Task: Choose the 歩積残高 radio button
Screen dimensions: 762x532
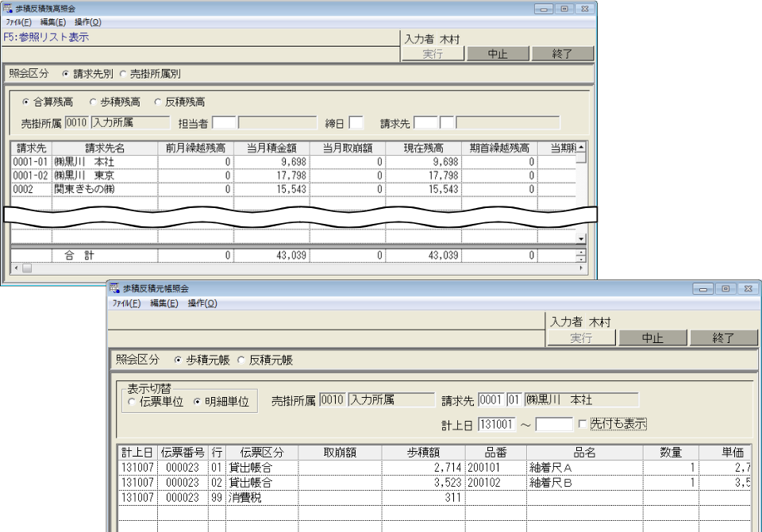Action: click(94, 102)
